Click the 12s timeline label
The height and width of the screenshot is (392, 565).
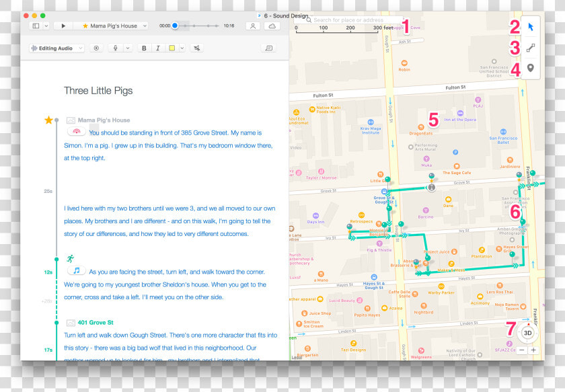(x=48, y=272)
